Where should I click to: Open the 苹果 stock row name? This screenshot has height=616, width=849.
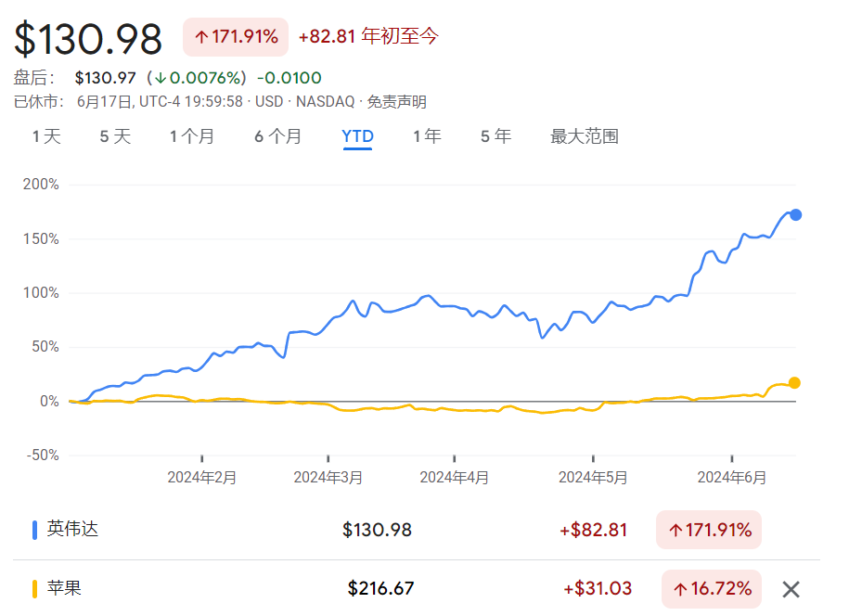coord(64,588)
